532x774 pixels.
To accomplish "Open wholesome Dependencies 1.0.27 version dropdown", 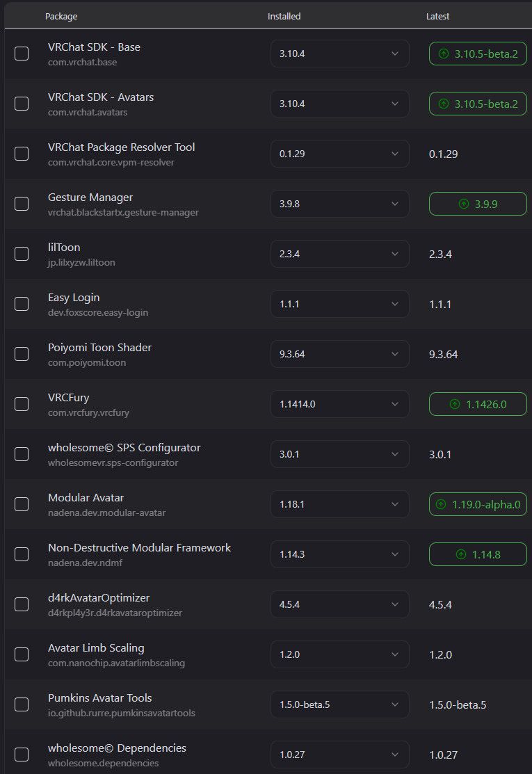I will (x=339, y=755).
